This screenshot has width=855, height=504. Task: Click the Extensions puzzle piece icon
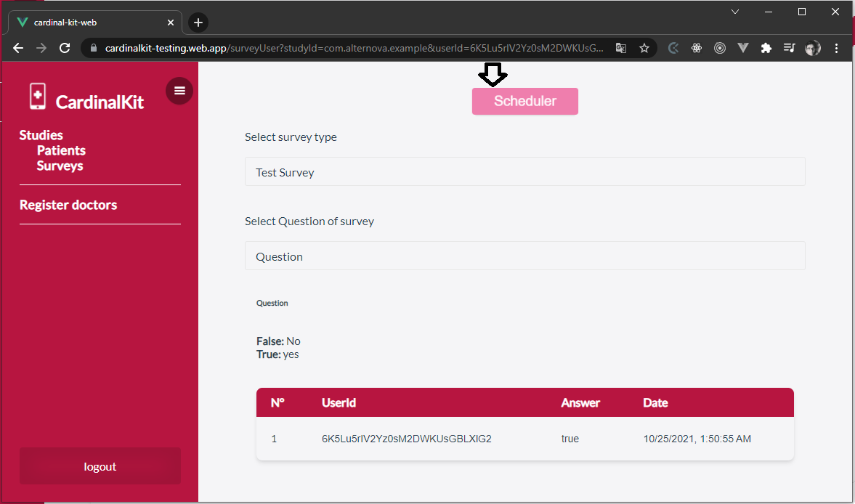[766, 48]
